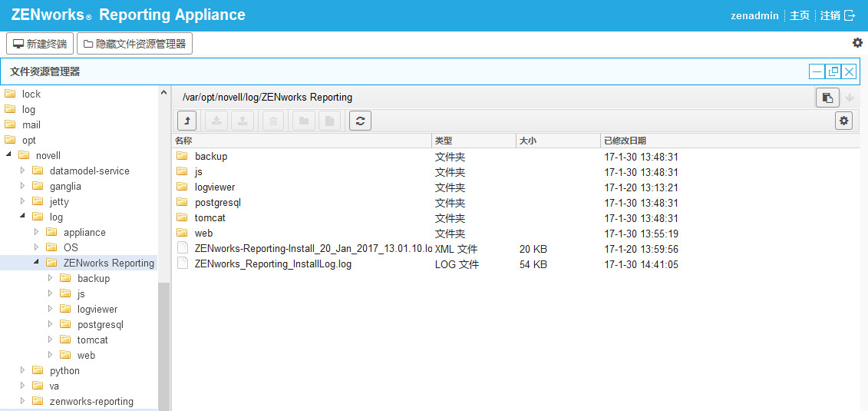Click the 20 KB size cell

tap(533, 249)
